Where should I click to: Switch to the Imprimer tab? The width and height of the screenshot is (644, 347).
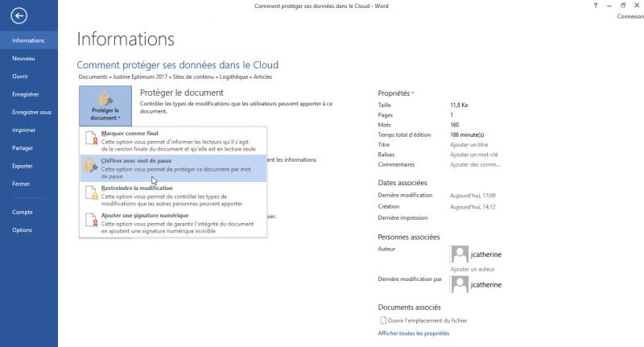[23, 130]
